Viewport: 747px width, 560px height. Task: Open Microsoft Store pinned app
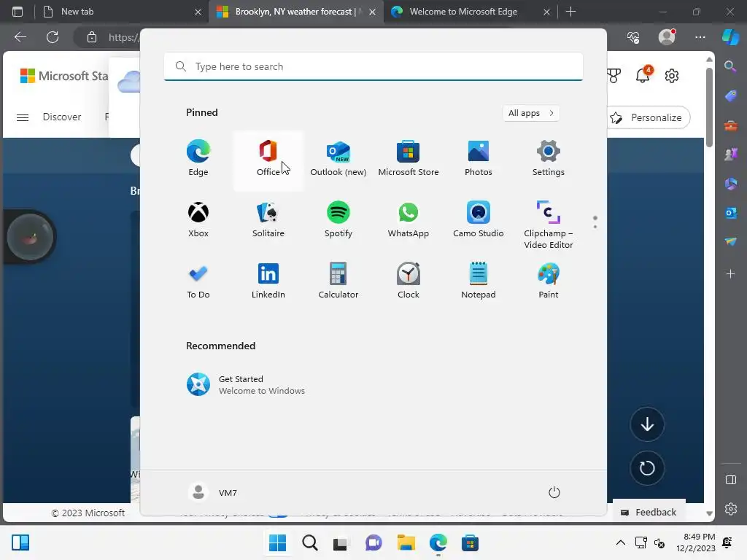[x=409, y=158]
